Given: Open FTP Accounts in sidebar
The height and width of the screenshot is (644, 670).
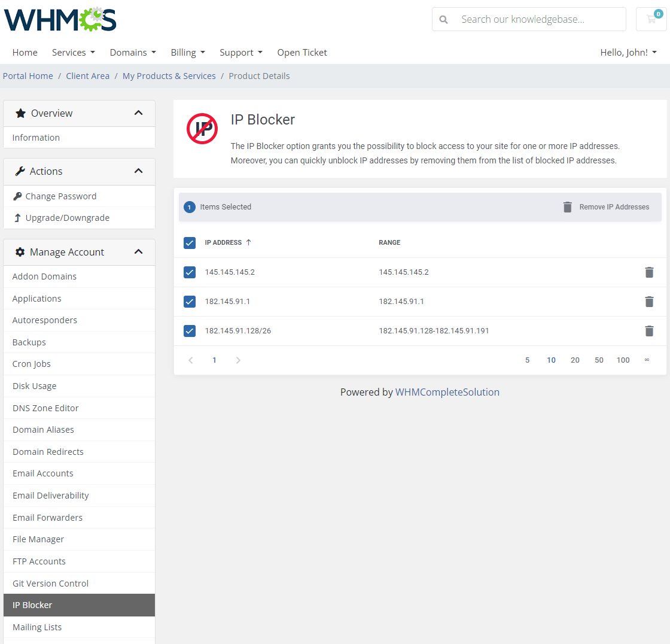Looking at the screenshot, I should pos(79,561).
